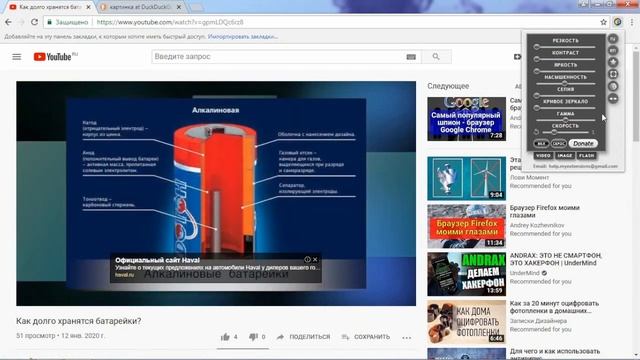Click the UnderMind channel name

[x=524, y=273]
